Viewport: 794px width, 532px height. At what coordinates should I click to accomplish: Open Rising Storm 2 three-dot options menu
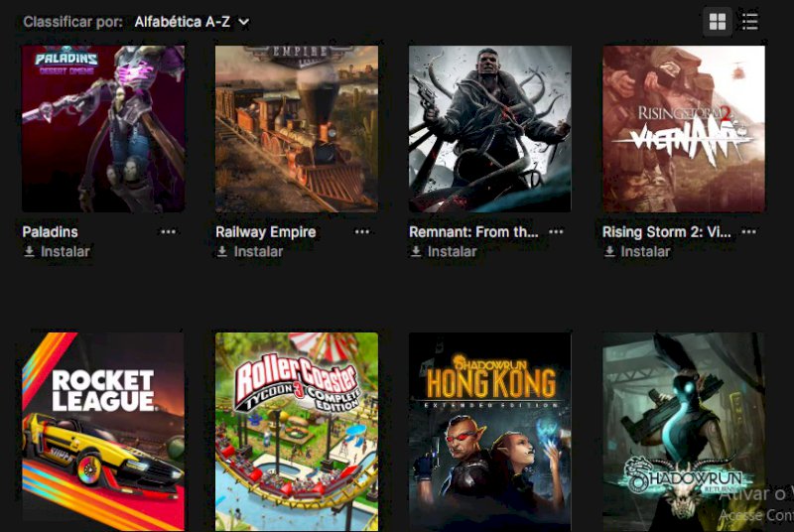point(749,232)
